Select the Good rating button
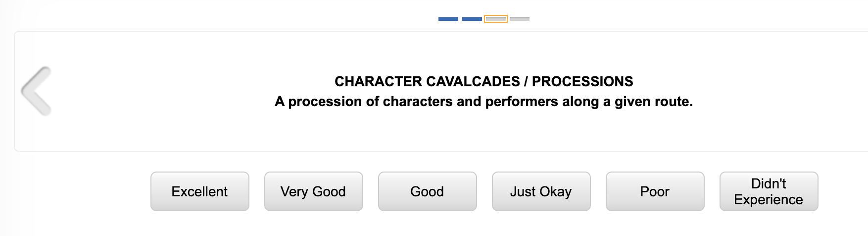The image size is (868, 236). (427, 191)
